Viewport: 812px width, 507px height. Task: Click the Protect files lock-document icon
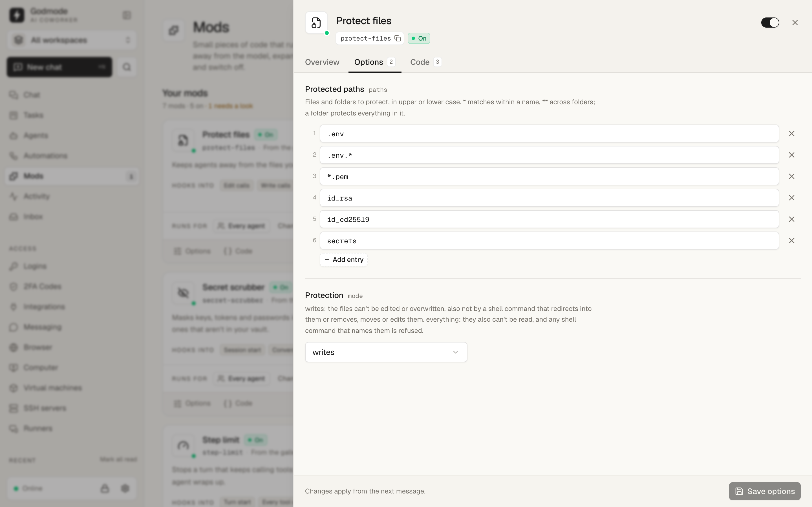[x=316, y=23]
